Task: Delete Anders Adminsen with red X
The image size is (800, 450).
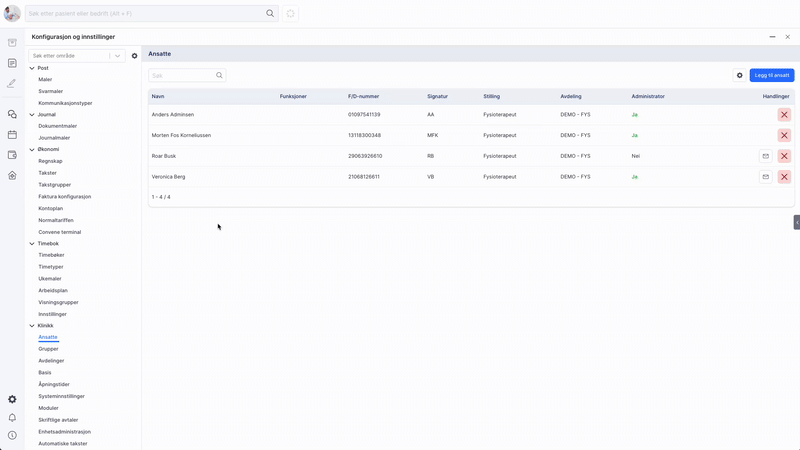Action: coord(784,115)
